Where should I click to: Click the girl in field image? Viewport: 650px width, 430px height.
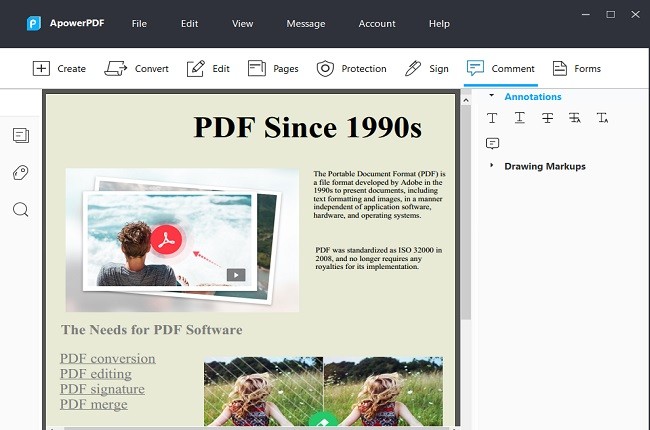[323, 391]
